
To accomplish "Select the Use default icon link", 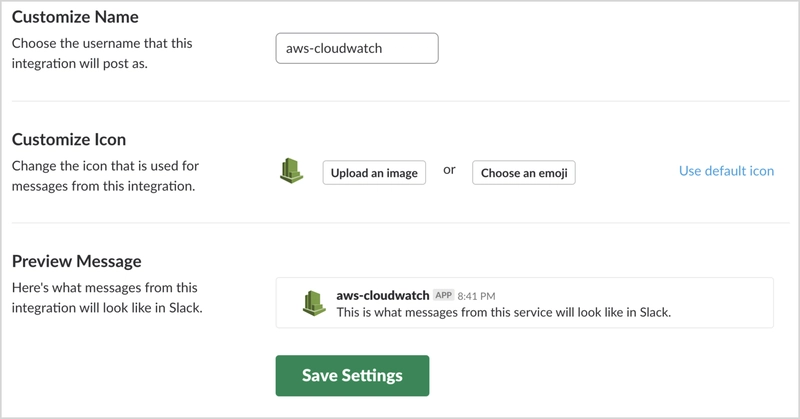I will (726, 171).
